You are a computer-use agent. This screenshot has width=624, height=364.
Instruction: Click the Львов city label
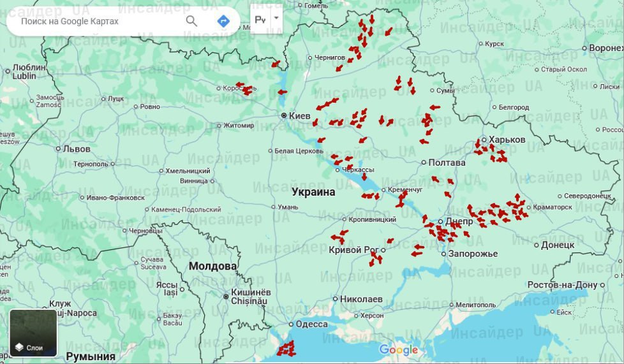77,149
